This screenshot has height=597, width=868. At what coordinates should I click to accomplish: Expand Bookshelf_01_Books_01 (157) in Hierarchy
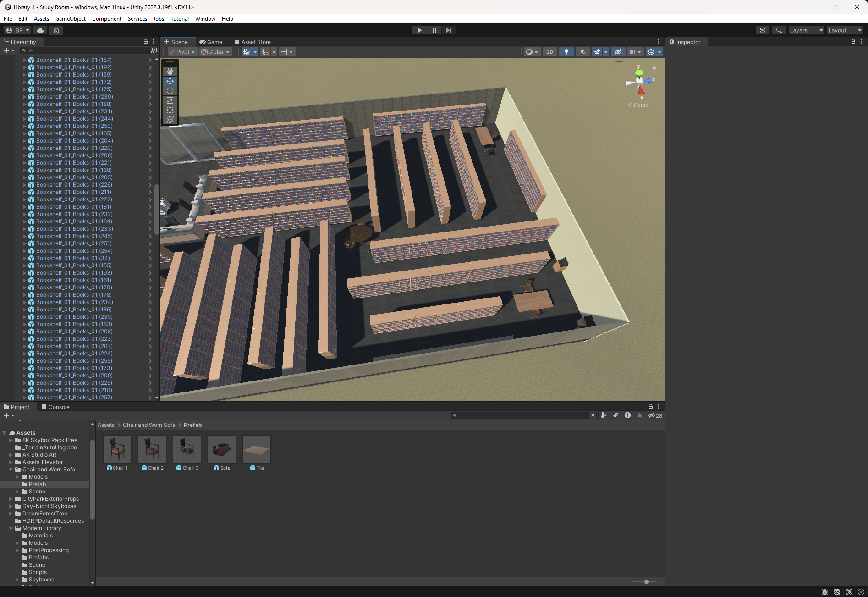pyautogui.click(x=25, y=60)
